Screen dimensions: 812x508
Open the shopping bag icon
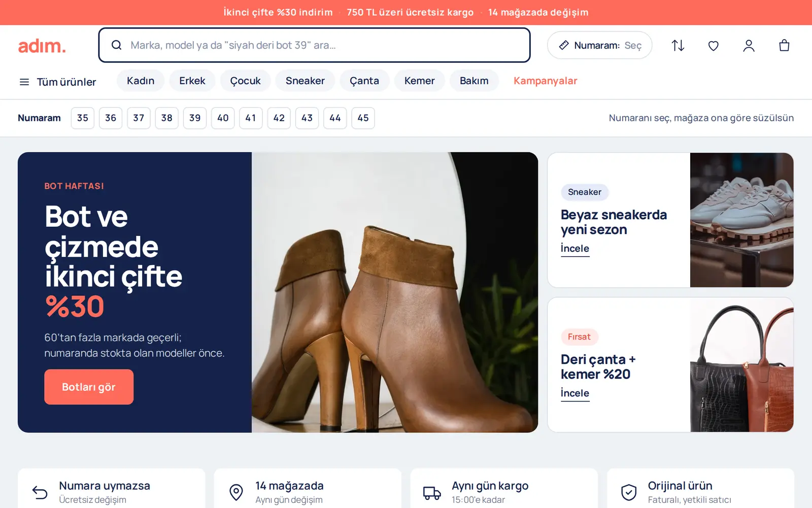point(784,46)
